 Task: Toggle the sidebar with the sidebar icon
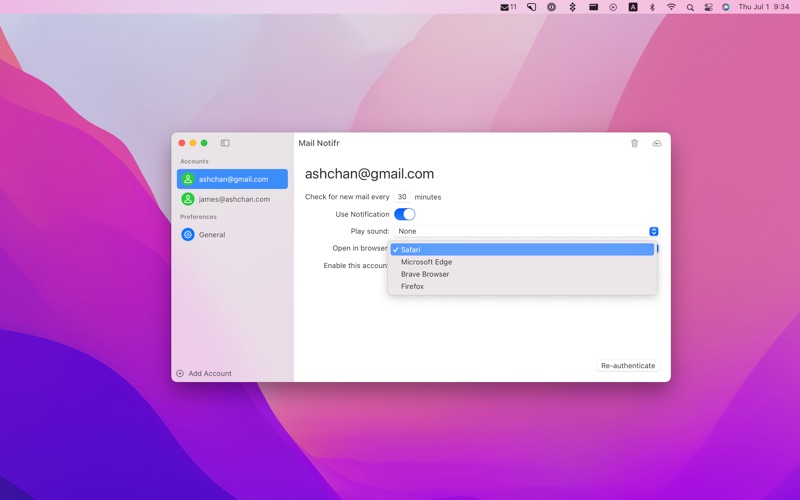click(225, 143)
